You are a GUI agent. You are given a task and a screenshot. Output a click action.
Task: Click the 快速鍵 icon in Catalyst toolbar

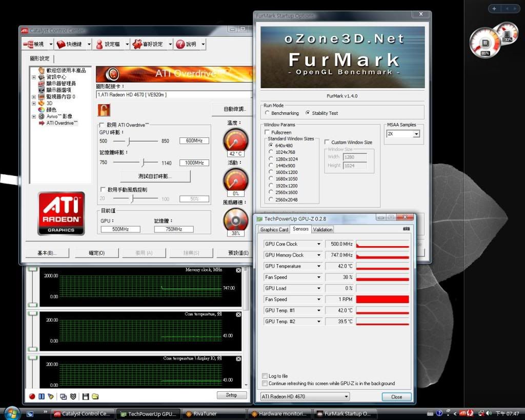click(x=61, y=44)
